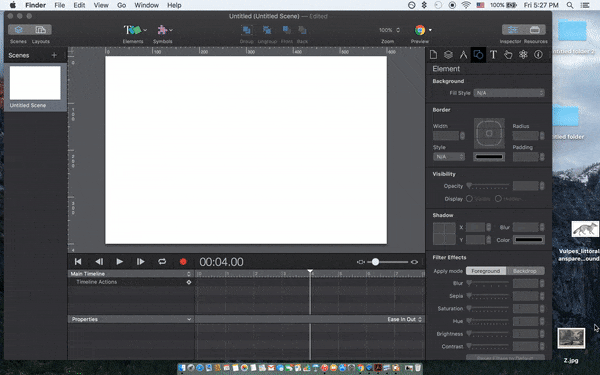Click the shadow Blur input field
The height and width of the screenshot is (375, 600).
525,227
